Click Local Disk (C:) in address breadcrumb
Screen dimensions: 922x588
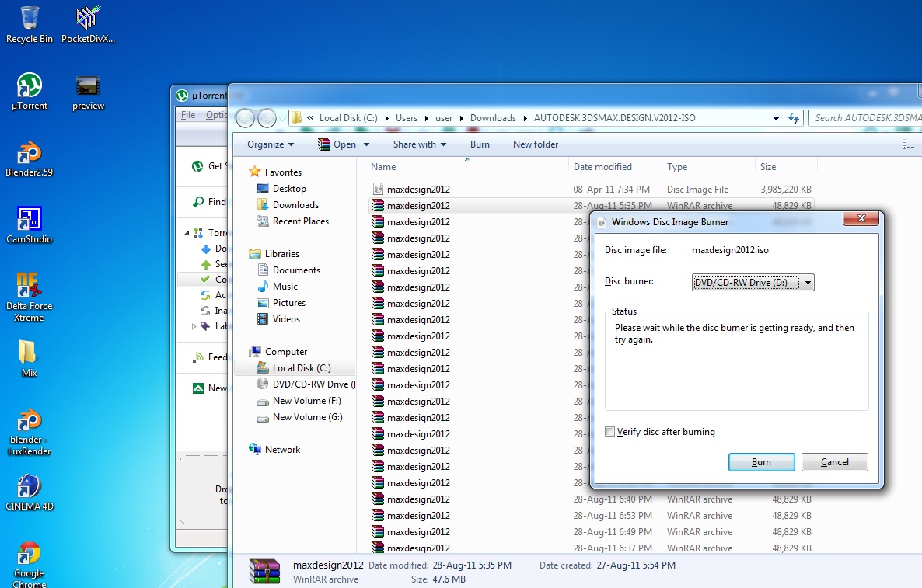(348, 118)
